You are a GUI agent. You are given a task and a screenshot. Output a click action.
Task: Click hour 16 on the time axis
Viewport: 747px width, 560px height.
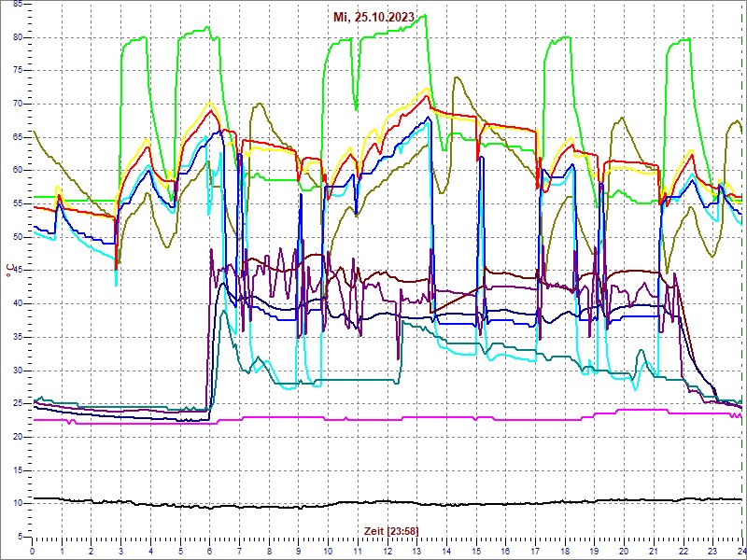505,550
